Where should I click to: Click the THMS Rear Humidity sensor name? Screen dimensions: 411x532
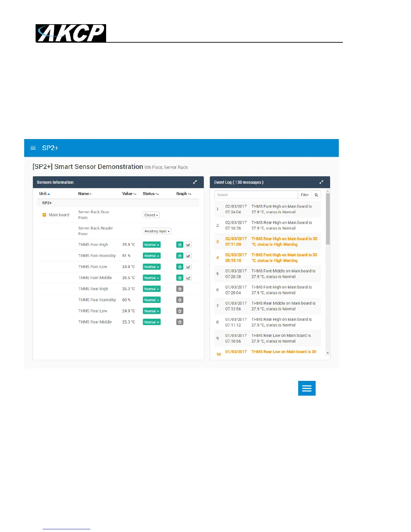pyautogui.click(x=97, y=300)
